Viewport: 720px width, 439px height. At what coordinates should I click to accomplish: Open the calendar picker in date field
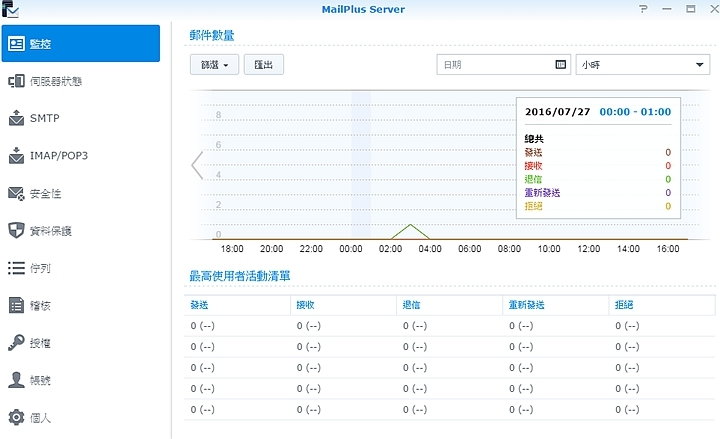561,64
